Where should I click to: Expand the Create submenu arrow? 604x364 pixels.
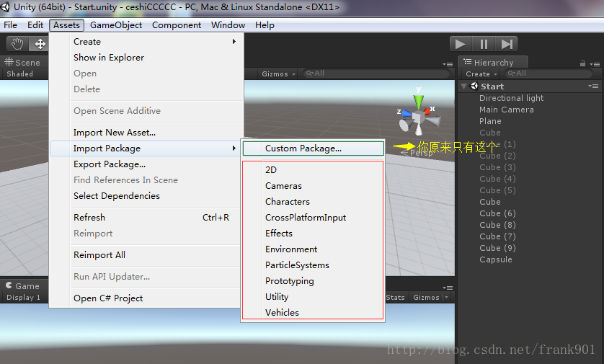[x=234, y=42]
